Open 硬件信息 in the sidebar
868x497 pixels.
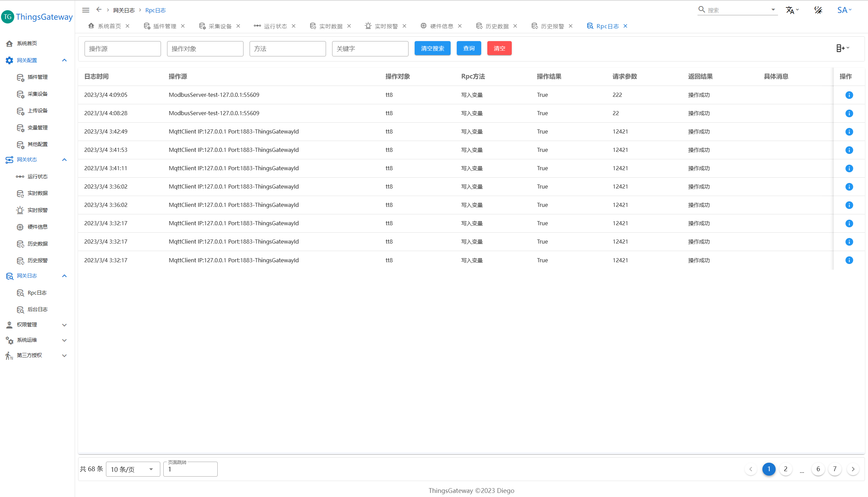(x=37, y=227)
